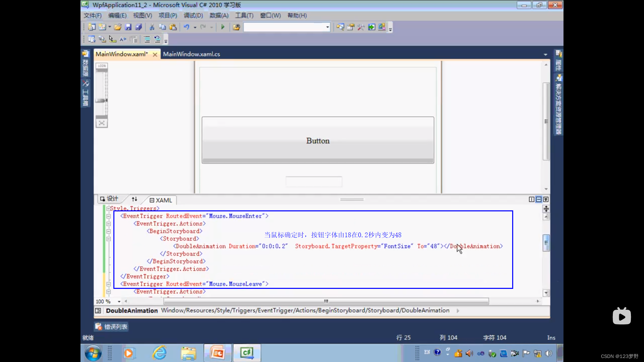The width and height of the screenshot is (644, 362).
Task: Click the New Project toolbar icon
Action: click(x=92, y=27)
